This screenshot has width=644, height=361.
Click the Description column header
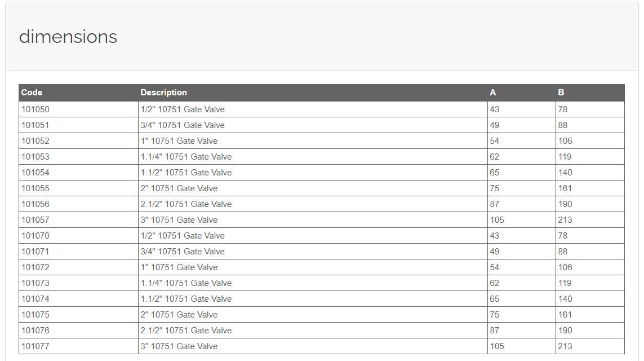(x=163, y=93)
